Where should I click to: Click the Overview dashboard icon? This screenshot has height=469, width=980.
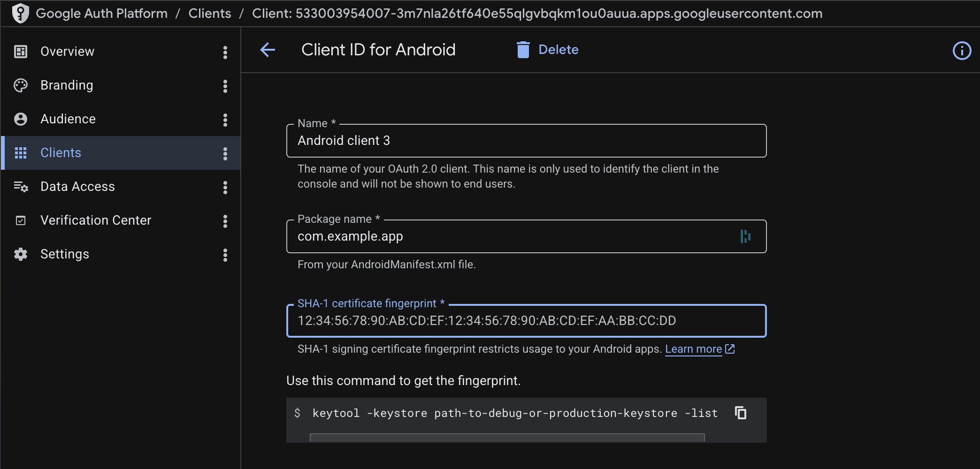coord(21,52)
